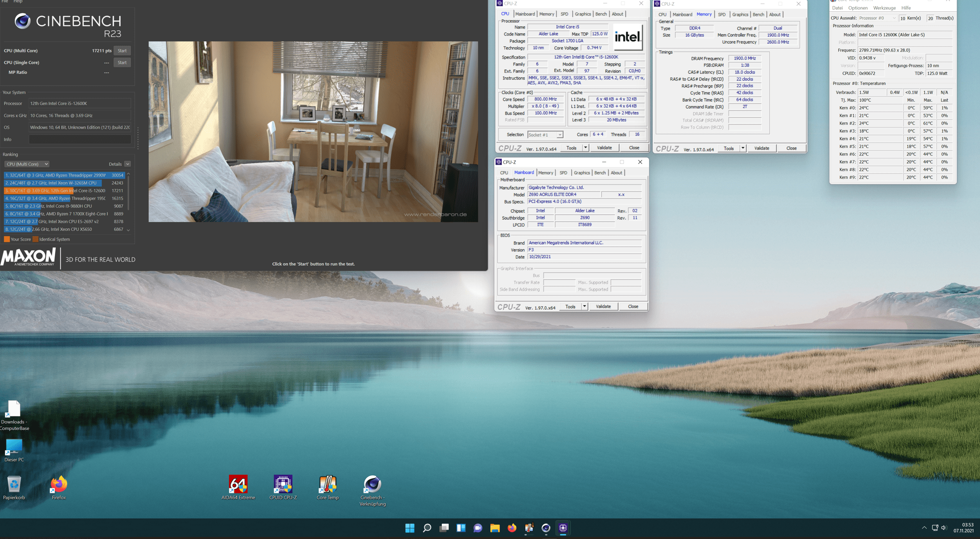The width and height of the screenshot is (980, 539).
Task: Switch to Bench tab in CPU-Z CPU window
Action: (x=600, y=14)
